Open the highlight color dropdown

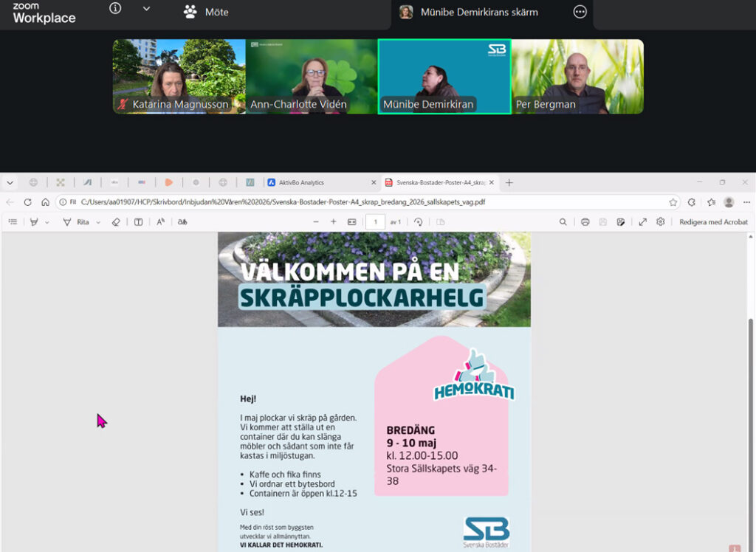(x=47, y=221)
